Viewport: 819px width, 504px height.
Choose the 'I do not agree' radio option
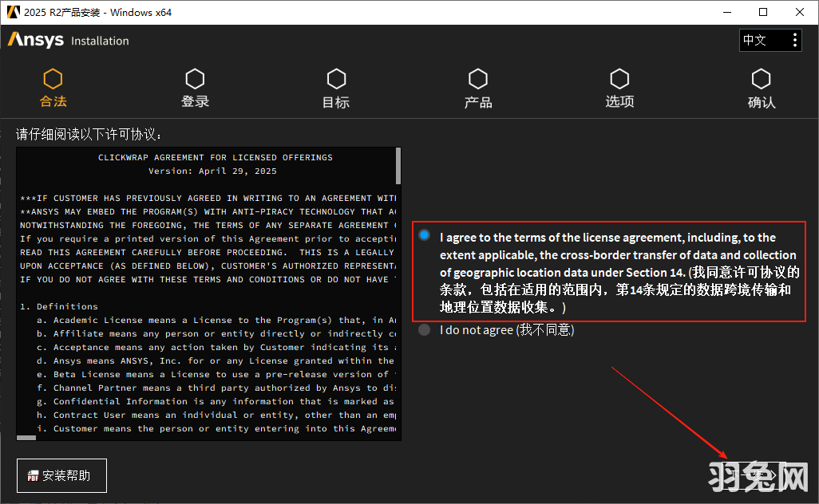click(x=424, y=330)
